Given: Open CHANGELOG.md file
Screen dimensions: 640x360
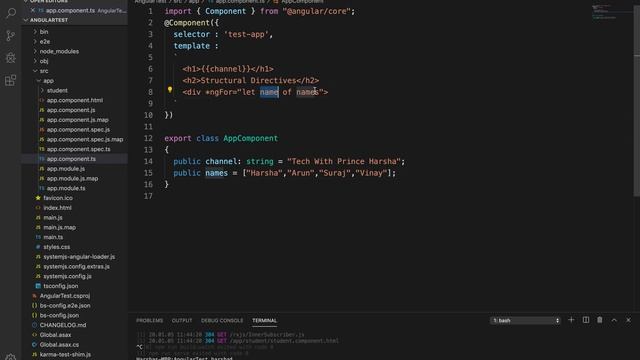Looking at the screenshot, I should pyautogui.click(x=62, y=325).
